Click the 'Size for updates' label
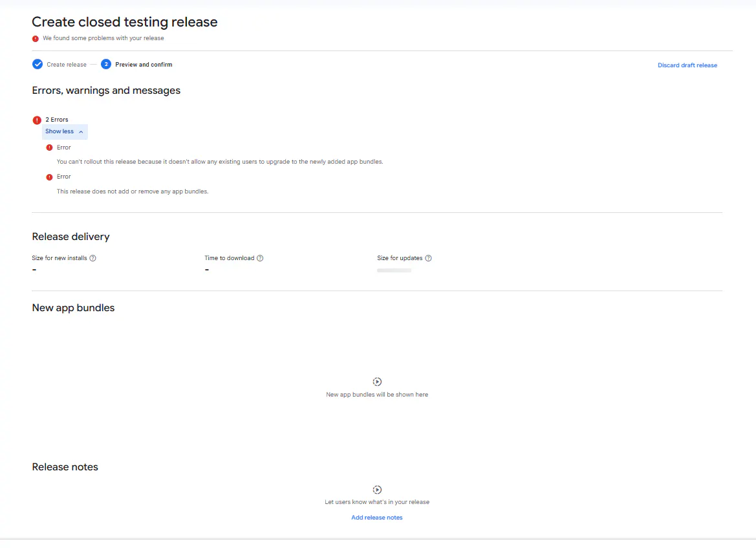 tap(400, 258)
